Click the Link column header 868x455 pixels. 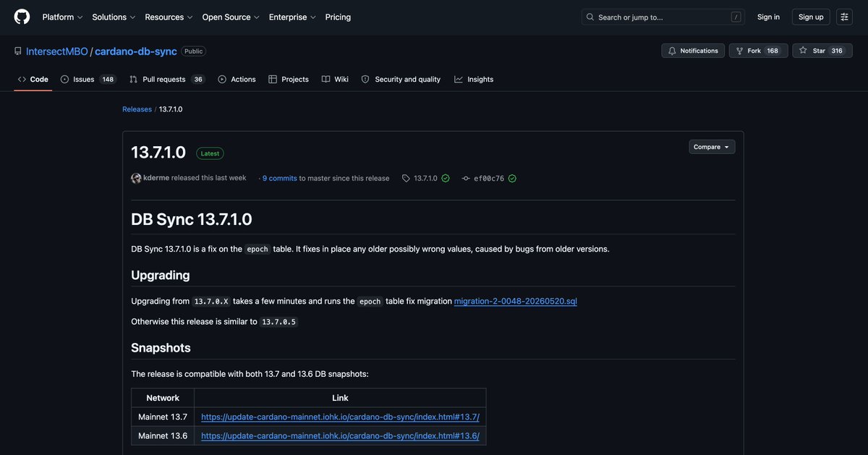(x=340, y=398)
